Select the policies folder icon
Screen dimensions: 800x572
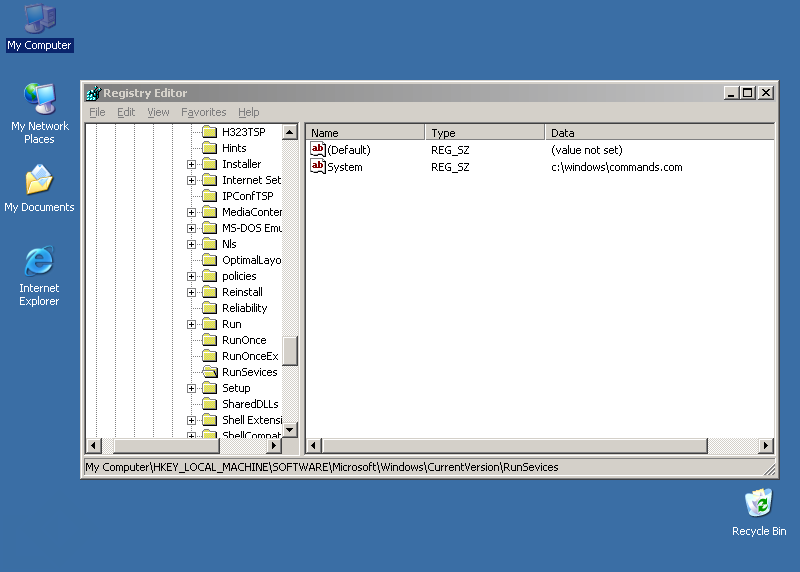coord(210,276)
